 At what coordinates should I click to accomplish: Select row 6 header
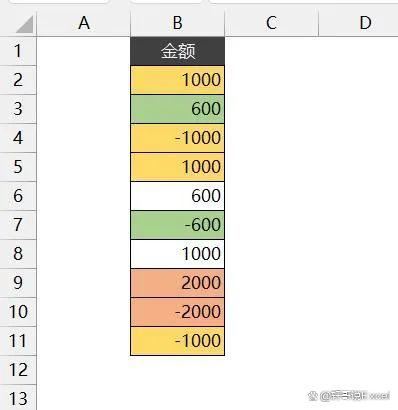point(18,196)
